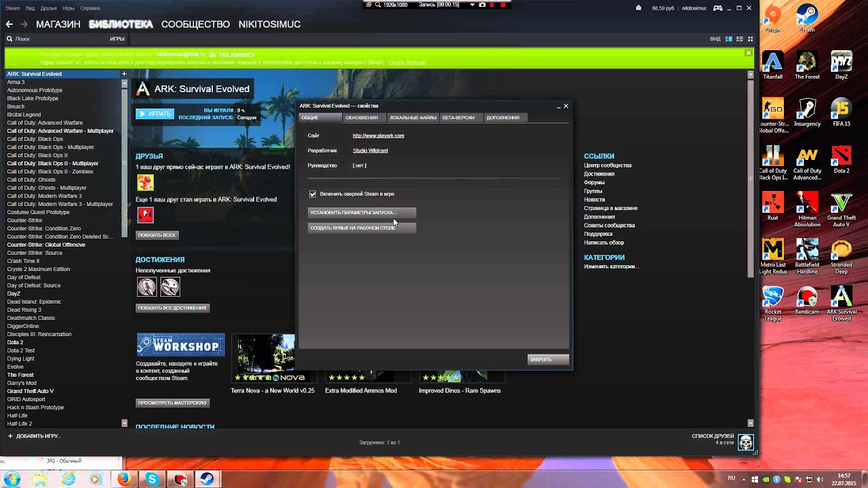Open http://www.playark.com website link

coord(378,136)
